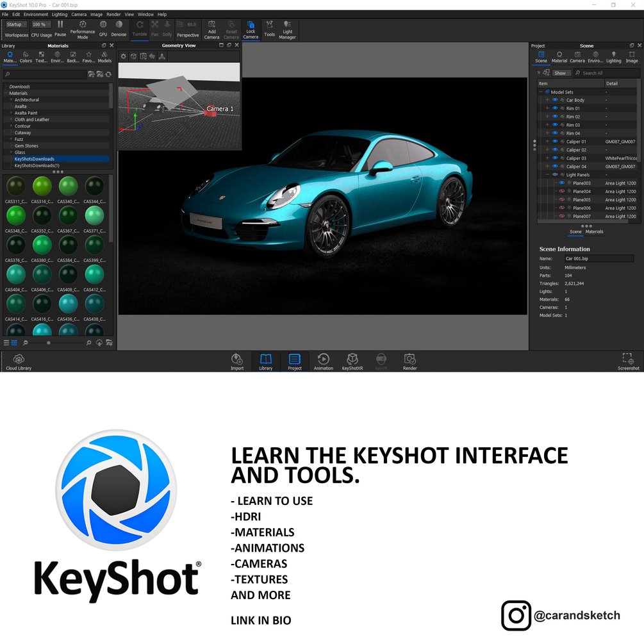Toggle the Library panel from bottom bar
Image resolution: width=644 pixels, height=644 pixels.
pos(266,362)
